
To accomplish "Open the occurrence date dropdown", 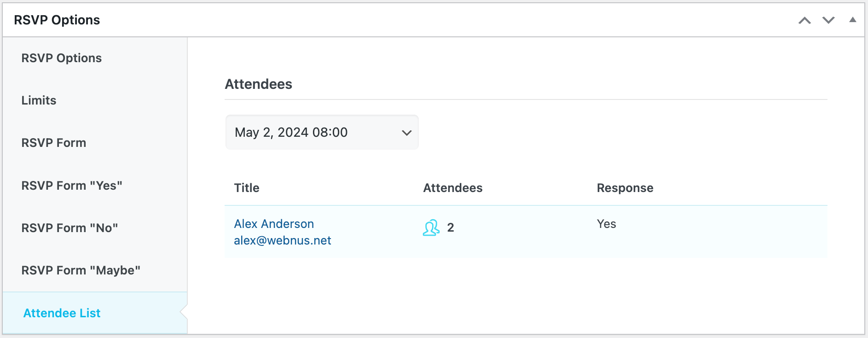I will click(322, 133).
